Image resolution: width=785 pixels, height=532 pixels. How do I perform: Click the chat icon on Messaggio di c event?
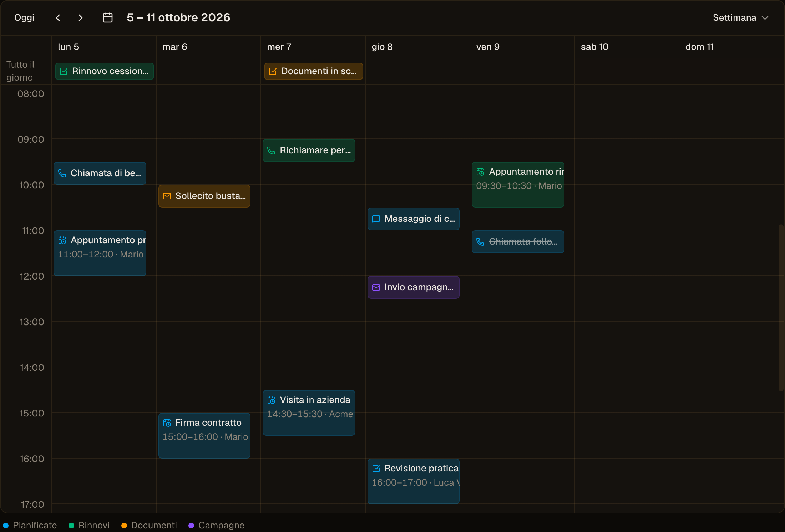click(x=376, y=219)
